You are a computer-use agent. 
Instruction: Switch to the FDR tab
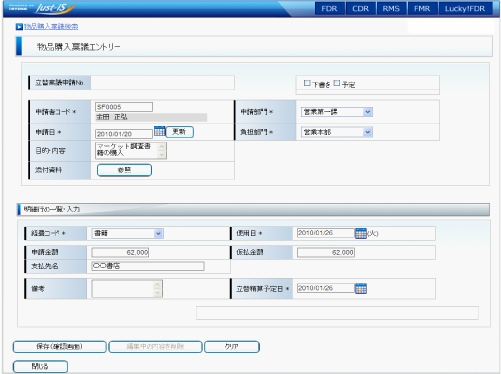click(x=329, y=9)
